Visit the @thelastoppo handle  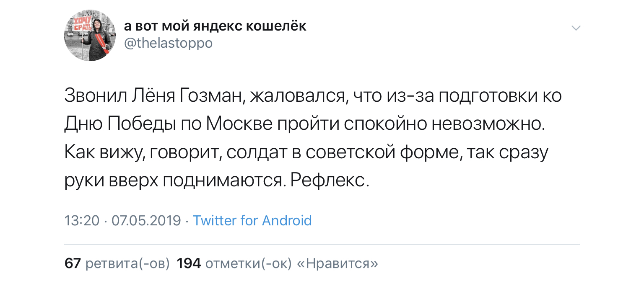pos(168,43)
